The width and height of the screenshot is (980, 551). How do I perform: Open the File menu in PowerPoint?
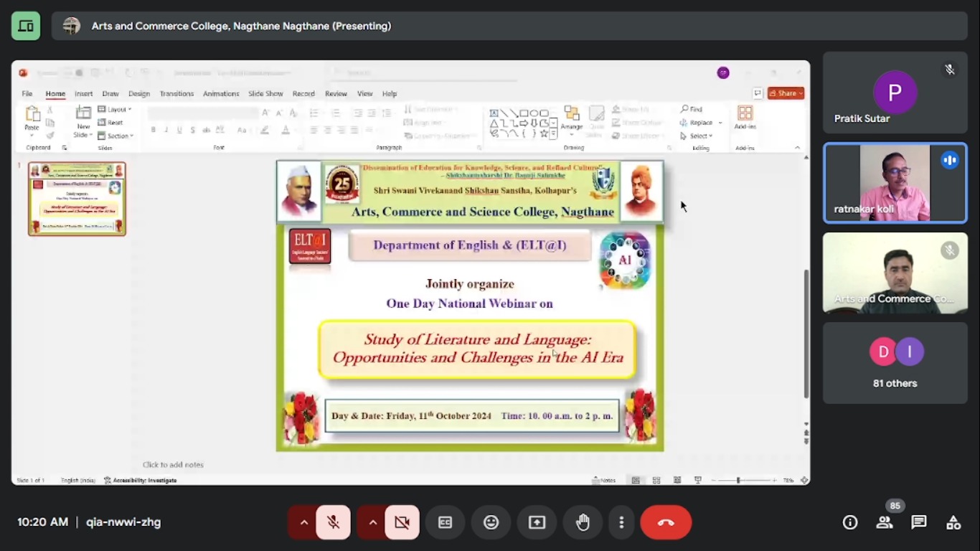tap(27, 94)
